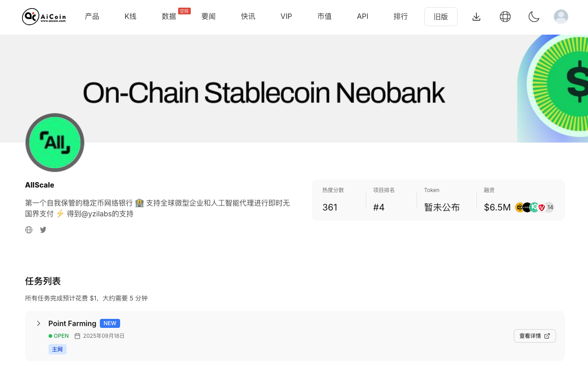Click the black Amber investor logo
This screenshot has height=376, width=588.
528,207
